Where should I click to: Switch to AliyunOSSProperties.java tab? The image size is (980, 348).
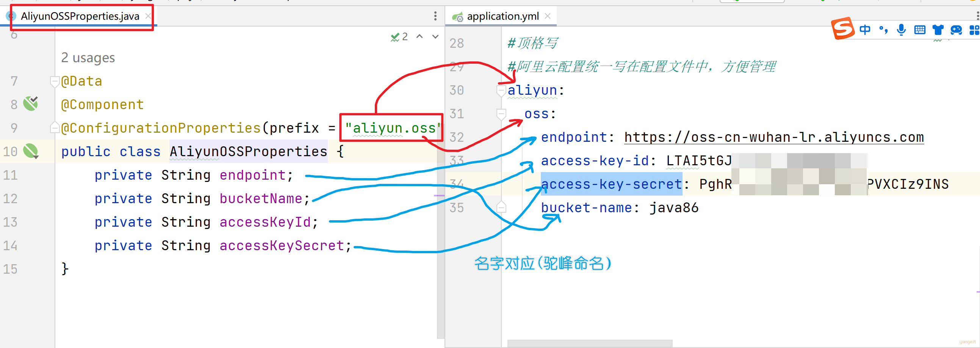(80, 16)
